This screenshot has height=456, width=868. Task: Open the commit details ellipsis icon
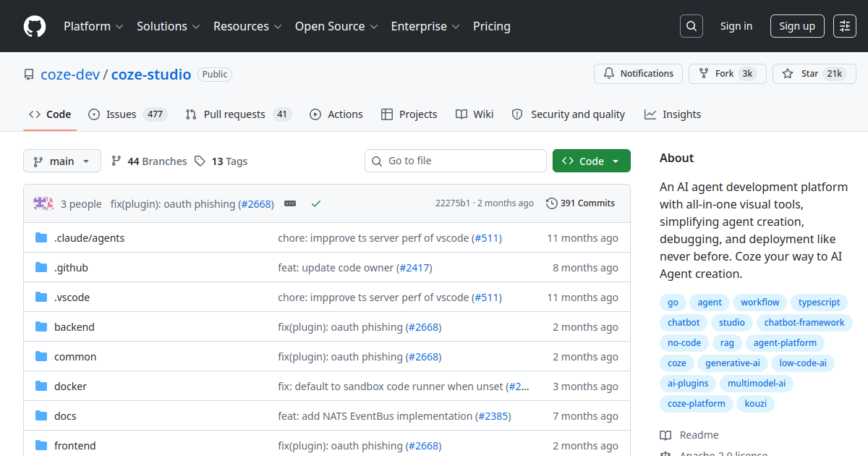pos(290,204)
